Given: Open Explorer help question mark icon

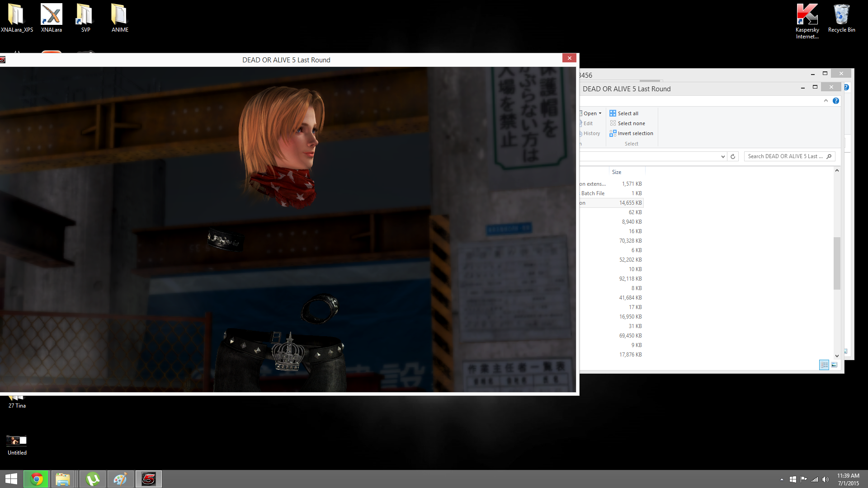Looking at the screenshot, I should pos(836,101).
